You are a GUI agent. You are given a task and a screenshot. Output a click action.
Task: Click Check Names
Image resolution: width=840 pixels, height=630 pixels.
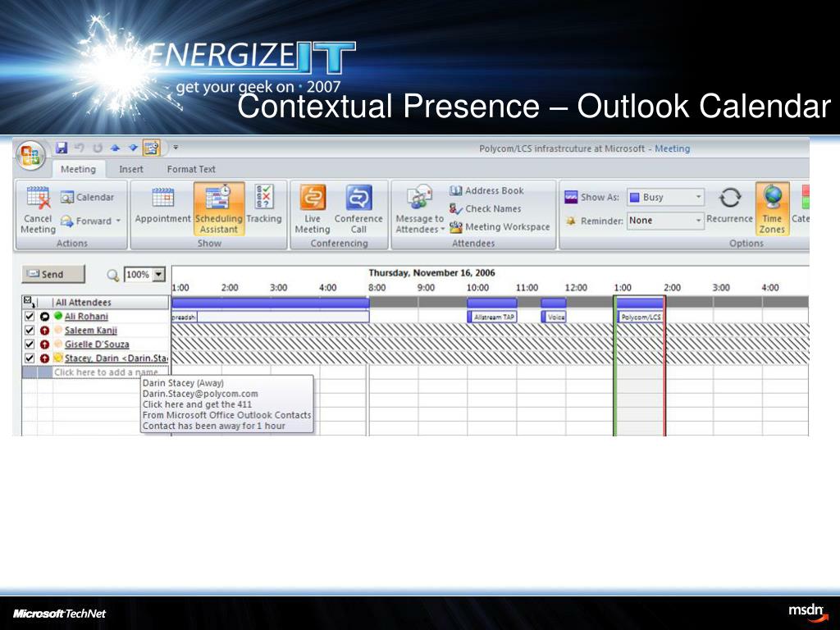486,209
